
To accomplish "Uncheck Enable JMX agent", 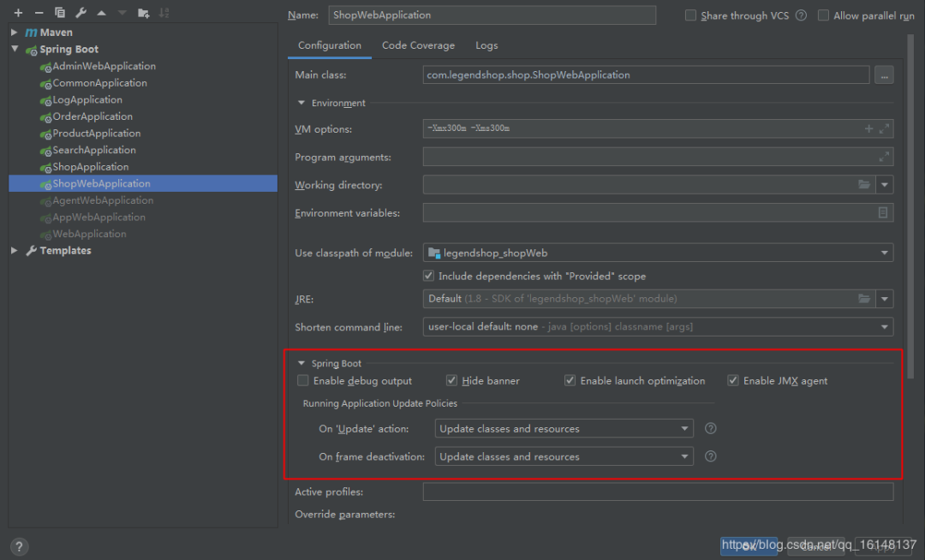I will pos(733,381).
